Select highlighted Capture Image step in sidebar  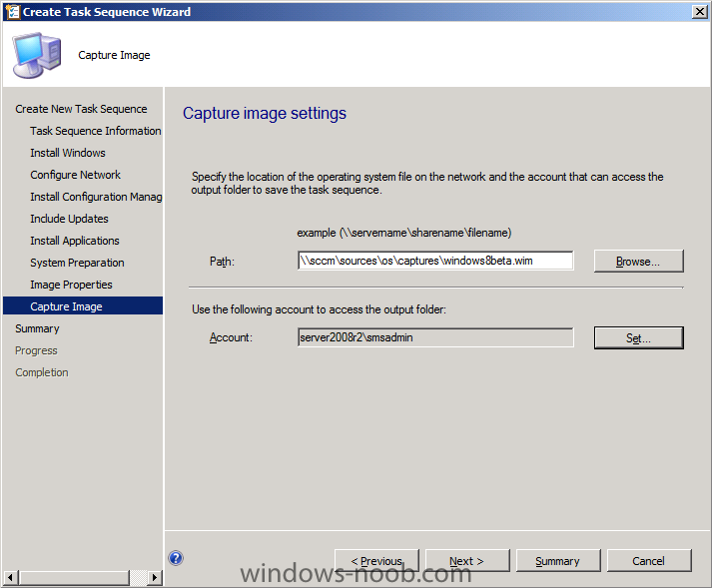pos(83,306)
